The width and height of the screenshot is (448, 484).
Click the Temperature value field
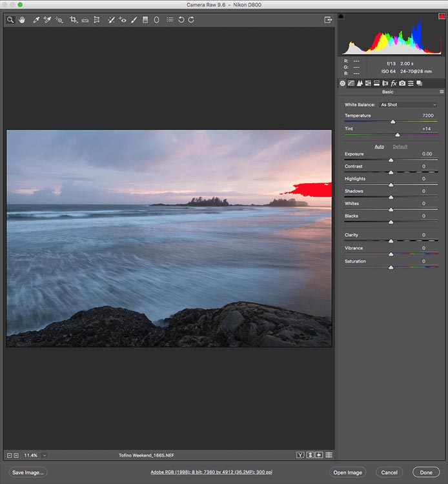pyautogui.click(x=427, y=116)
